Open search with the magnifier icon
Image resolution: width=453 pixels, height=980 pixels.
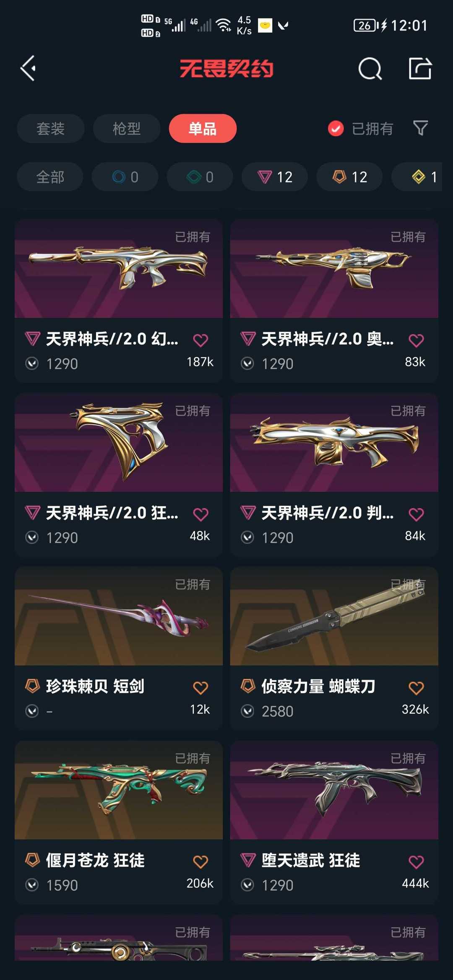point(370,68)
